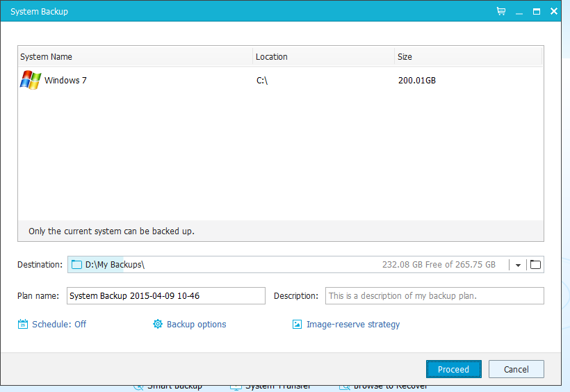Viewport: 570px width, 392px height.
Task: Click the gear icon for Backup options
Action: (158, 325)
